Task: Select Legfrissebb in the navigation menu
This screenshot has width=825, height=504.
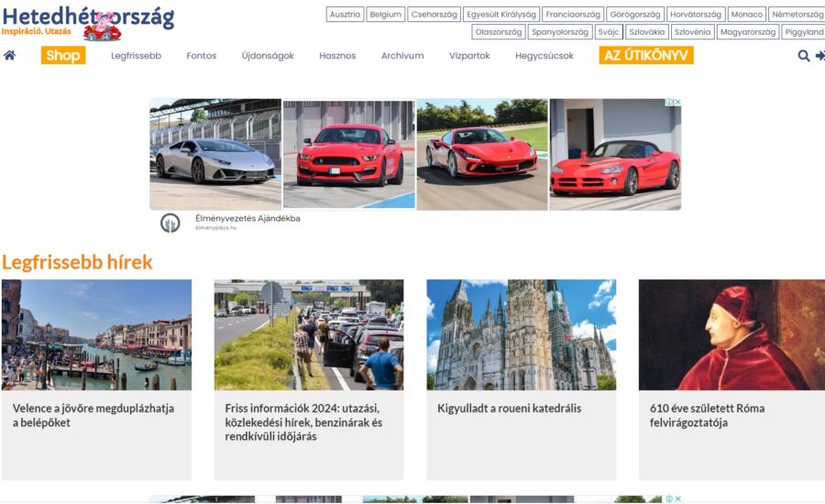Action: coord(136,56)
